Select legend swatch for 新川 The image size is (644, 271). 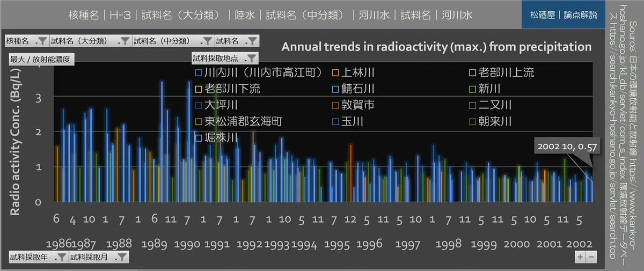click(472, 89)
